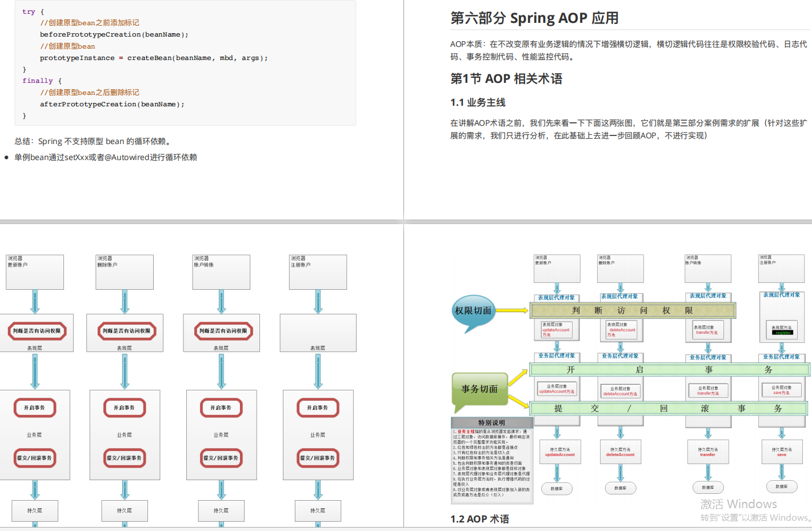812x531 pixels.
Task: Click the "判断访问权限" horizontal bar
Action: pos(633,310)
